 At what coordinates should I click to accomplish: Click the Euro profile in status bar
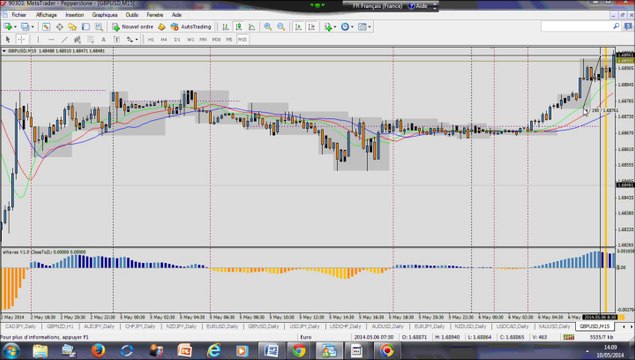pos(306,337)
